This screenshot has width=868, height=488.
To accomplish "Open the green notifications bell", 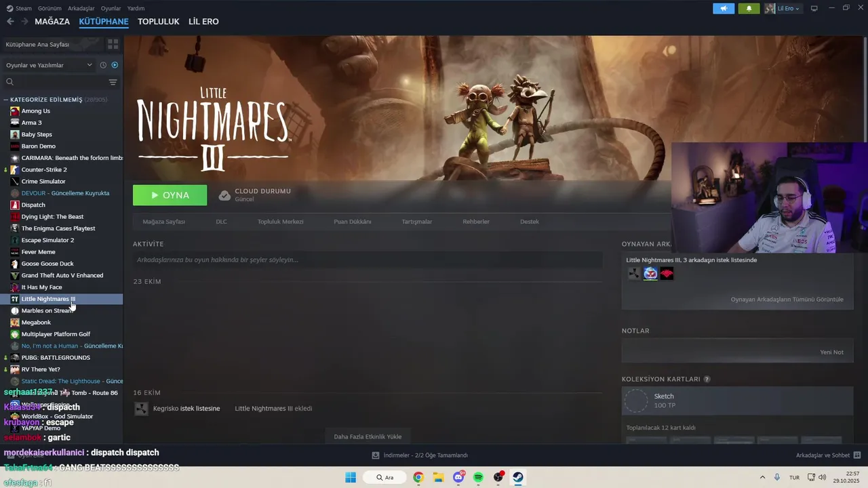I will (749, 8).
